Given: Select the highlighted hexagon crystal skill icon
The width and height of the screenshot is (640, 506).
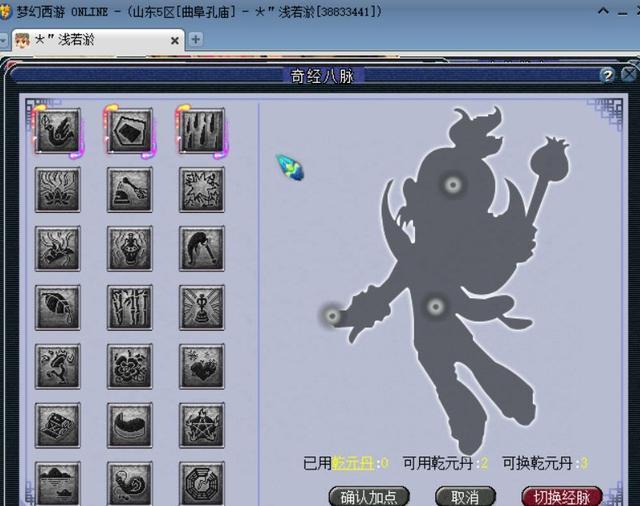Looking at the screenshot, I should [x=129, y=131].
